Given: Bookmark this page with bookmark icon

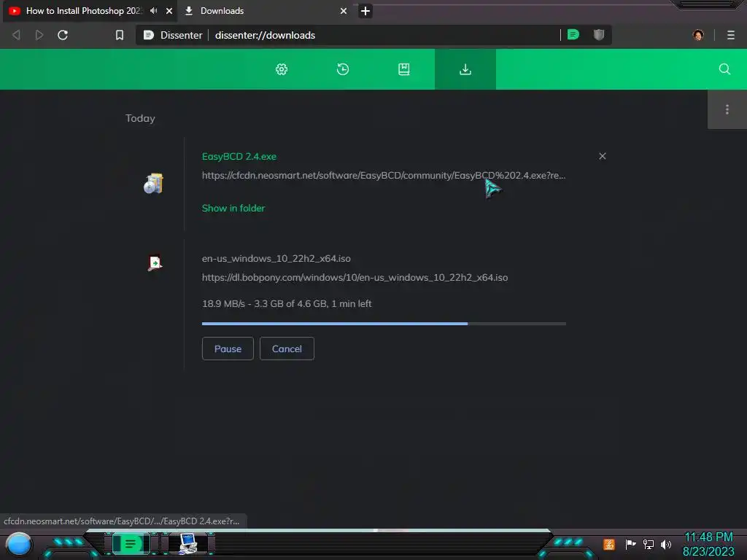Looking at the screenshot, I should tap(120, 35).
